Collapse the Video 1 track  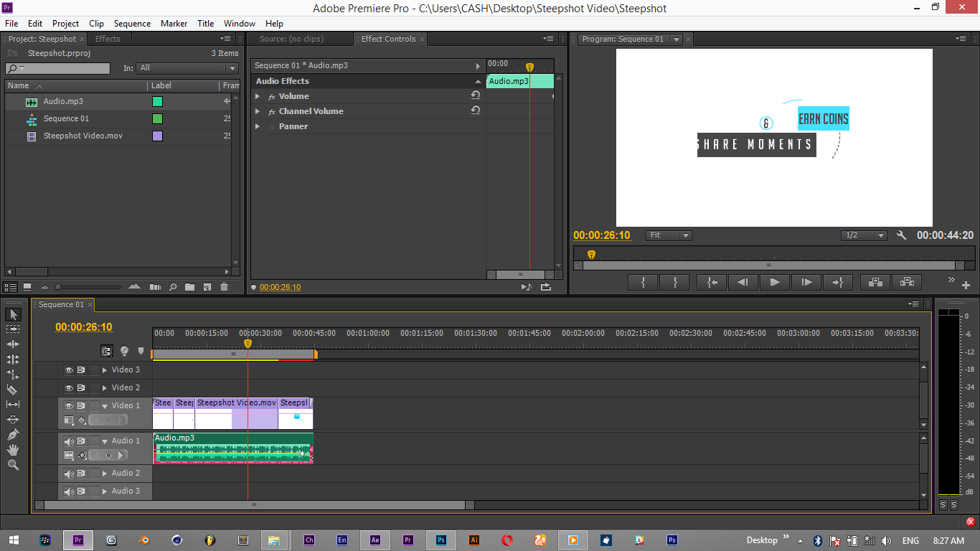pyautogui.click(x=105, y=406)
